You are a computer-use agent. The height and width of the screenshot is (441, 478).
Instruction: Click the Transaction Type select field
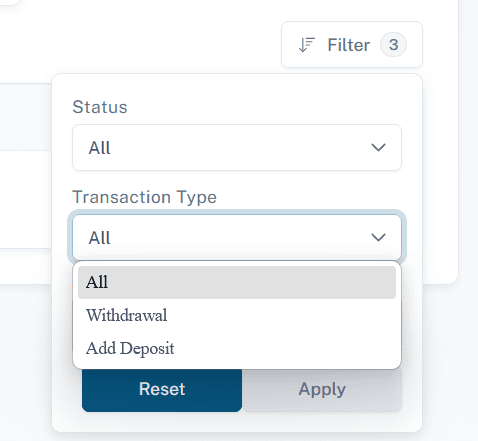(237, 237)
